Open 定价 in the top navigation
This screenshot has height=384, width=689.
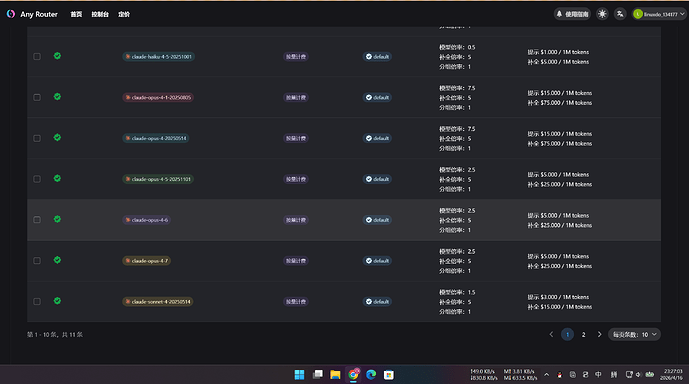coord(124,14)
